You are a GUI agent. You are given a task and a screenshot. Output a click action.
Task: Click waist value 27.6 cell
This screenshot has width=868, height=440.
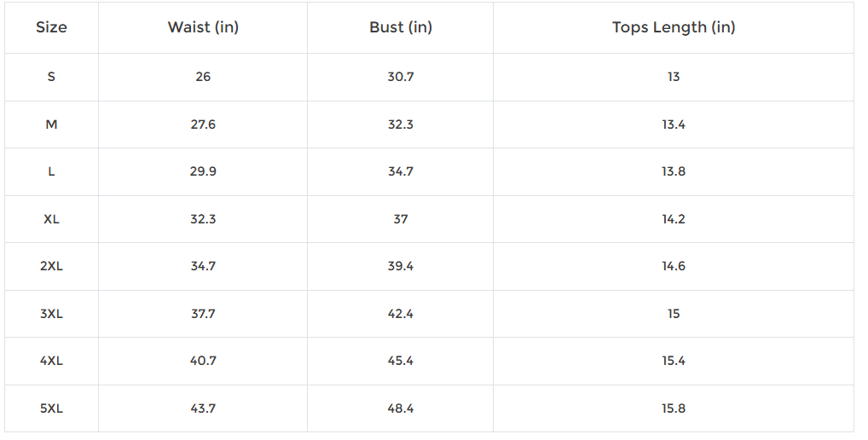(203, 124)
